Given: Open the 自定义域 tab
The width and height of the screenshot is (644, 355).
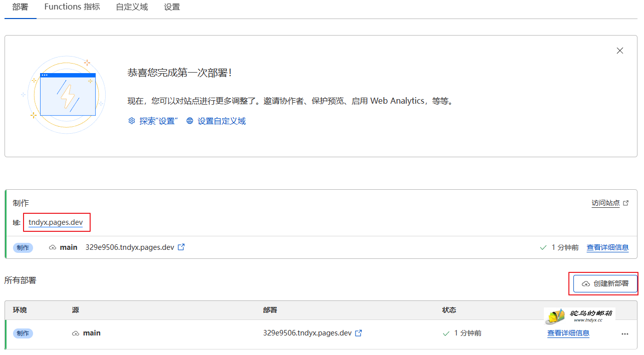Looking at the screenshot, I should (x=132, y=7).
